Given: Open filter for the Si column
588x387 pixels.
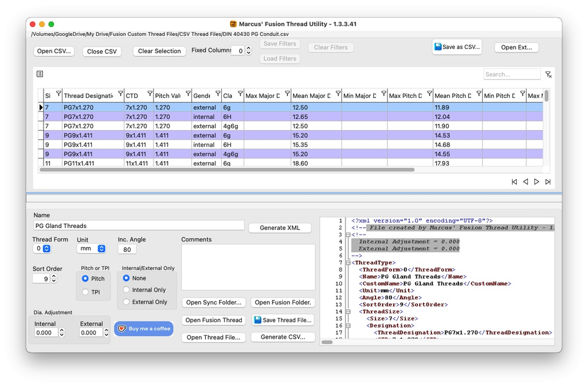Looking at the screenshot, I should click(x=58, y=94).
